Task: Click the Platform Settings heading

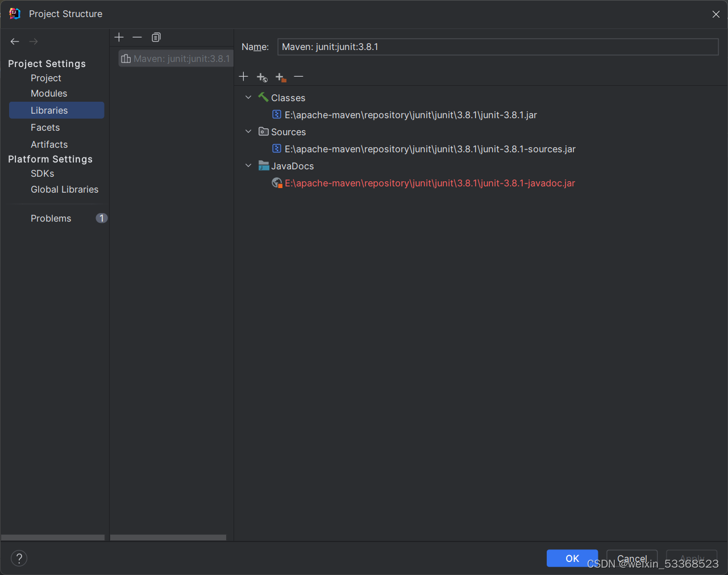Action: tap(51, 159)
